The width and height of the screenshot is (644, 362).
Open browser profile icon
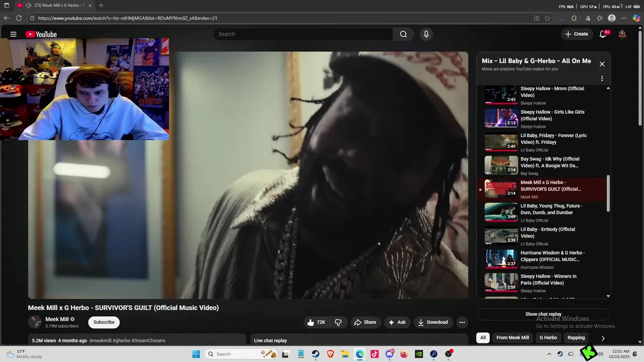(x=612, y=18)
